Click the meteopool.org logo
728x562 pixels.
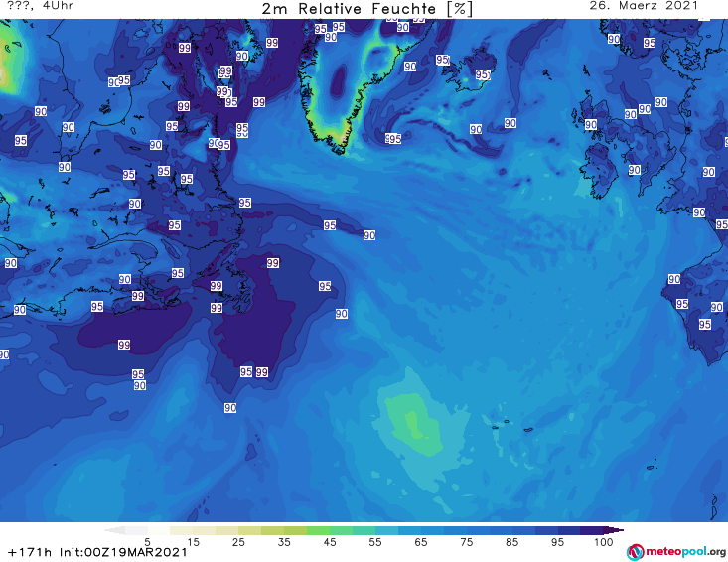(676, 552)
